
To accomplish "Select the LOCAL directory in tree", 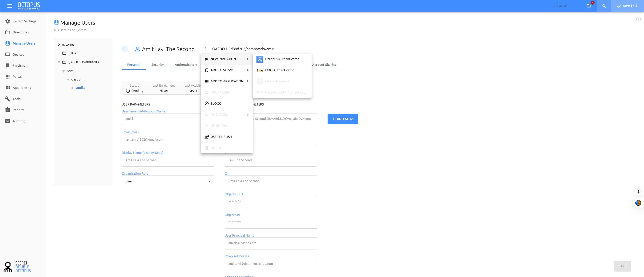I will (73, 53).
